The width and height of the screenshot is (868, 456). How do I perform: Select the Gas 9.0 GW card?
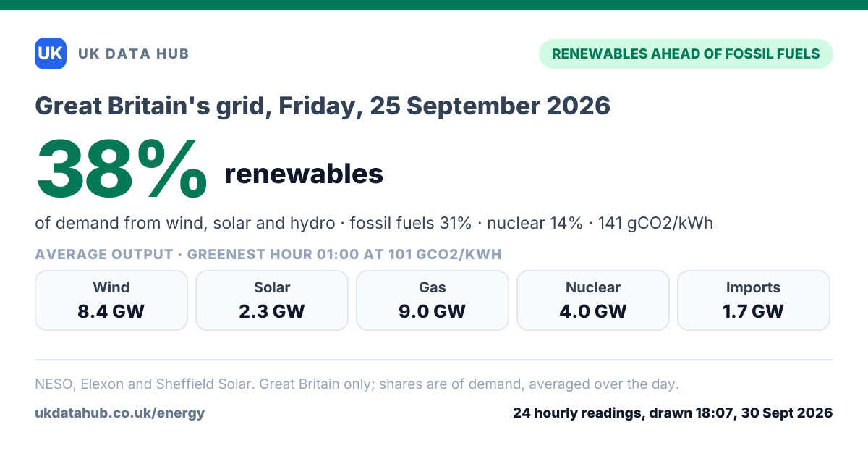pos(433,300)
